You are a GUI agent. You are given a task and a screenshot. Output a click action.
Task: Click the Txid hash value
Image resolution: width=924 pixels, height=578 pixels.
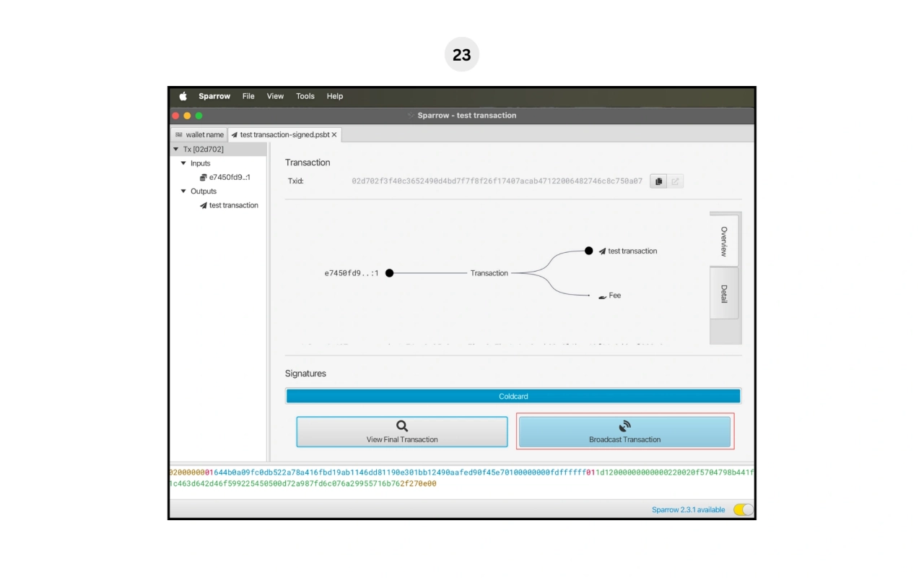click(x=497, y=181)
